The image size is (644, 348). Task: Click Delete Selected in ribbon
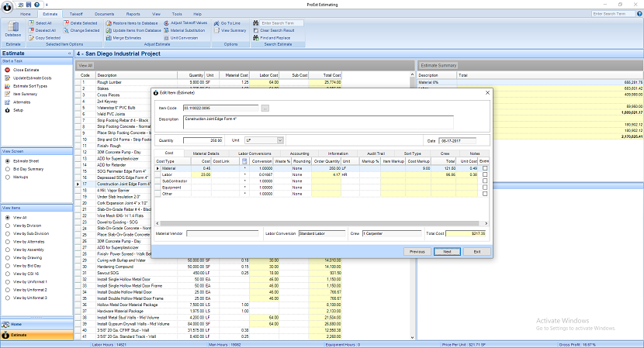pyautogui.click(x=81, y=23)
